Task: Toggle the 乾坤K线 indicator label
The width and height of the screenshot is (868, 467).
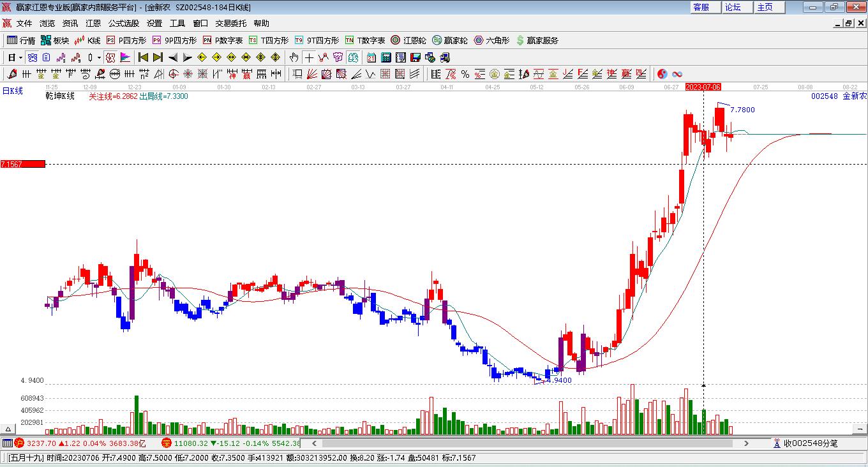Action: (x=60, y=96)
